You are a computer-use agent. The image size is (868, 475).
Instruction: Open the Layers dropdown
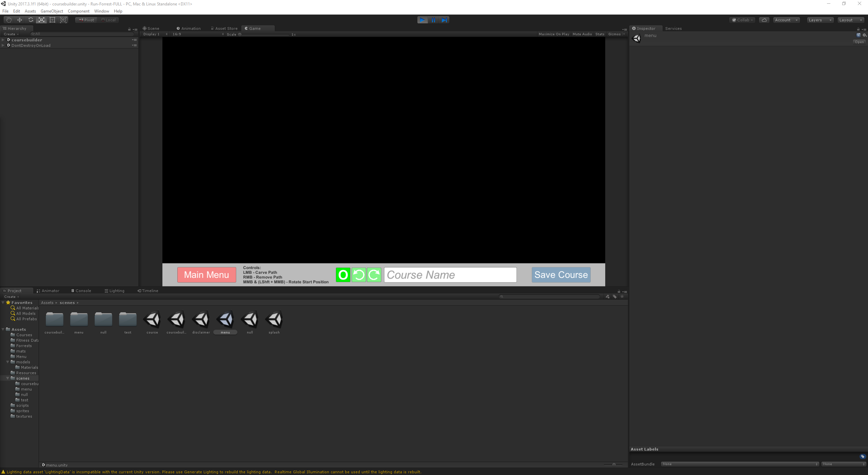click(820, 20)
